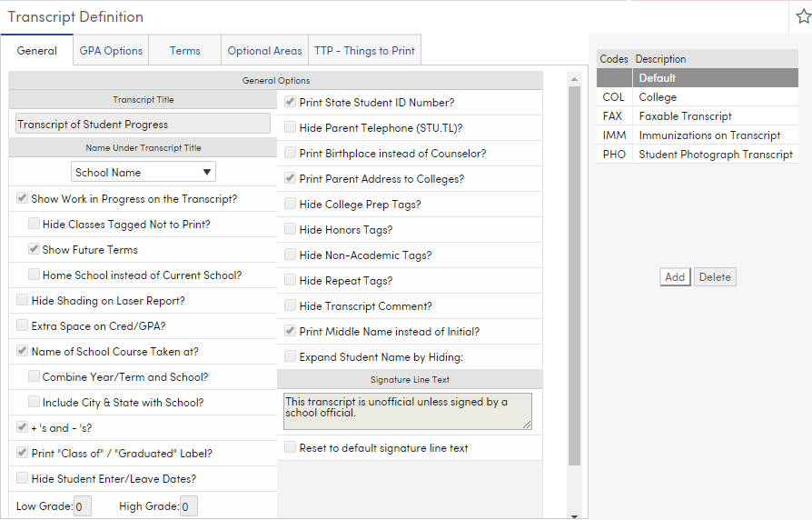Click the Transcript Title text field
Viewport: 812px width, 520px height.
click(143, 124)
